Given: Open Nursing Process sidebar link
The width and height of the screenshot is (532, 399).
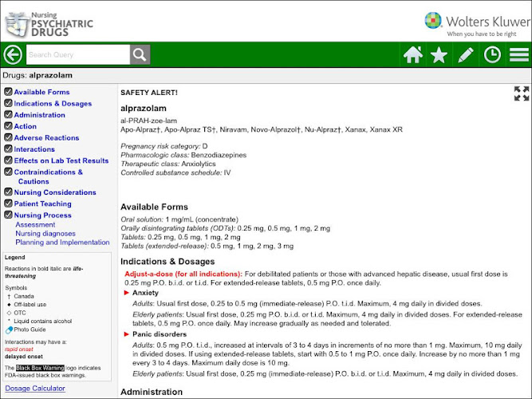Looking at the screenshot, I should (x=43, y=215).
